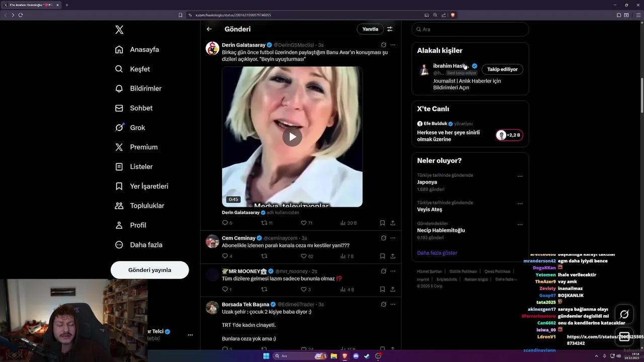This screenshot has height=362, width=644.
Task: Open more options for Japonya trend
Action: tap(520, 176)
